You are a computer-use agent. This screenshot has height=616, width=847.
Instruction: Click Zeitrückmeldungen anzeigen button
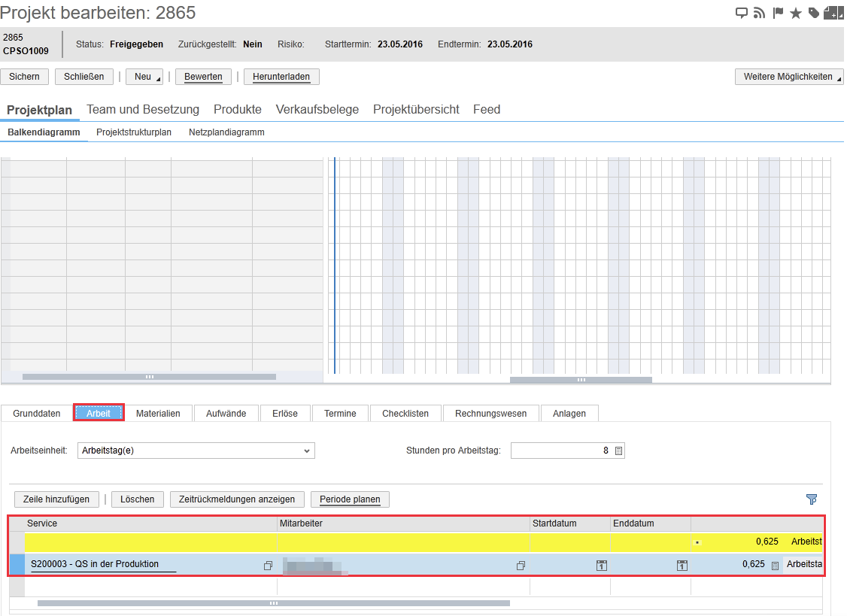(237, 499)
